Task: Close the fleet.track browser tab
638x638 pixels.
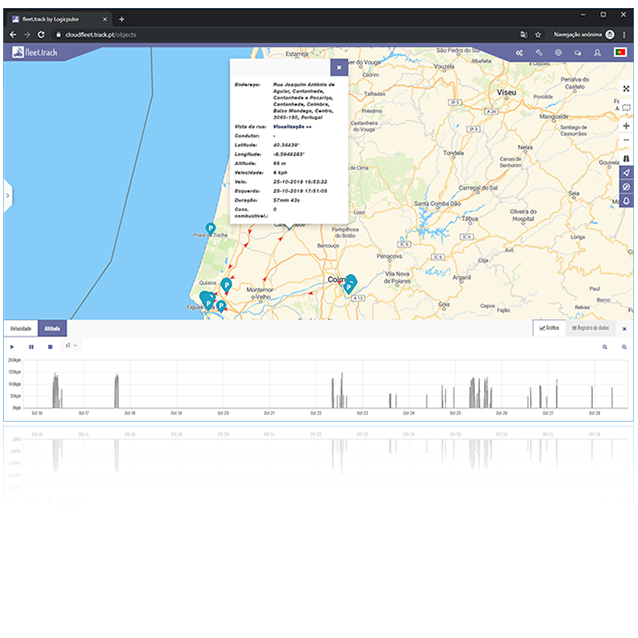Action: (105, 19)
